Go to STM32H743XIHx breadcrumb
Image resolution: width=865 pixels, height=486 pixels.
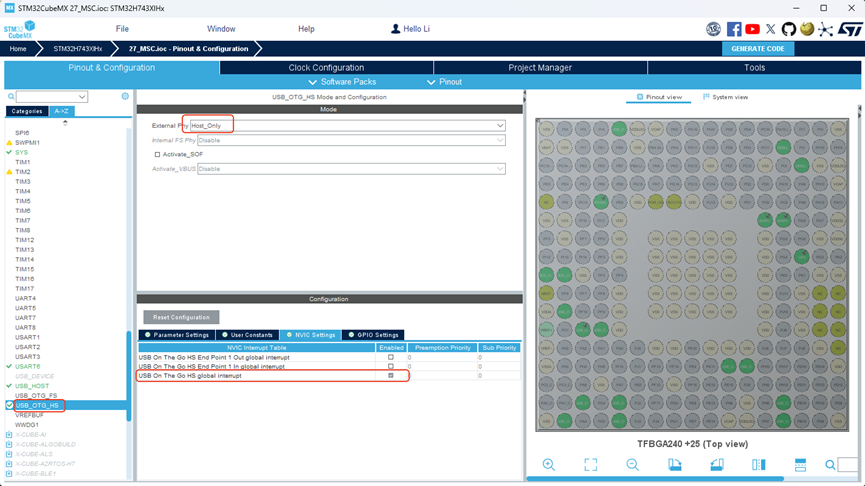tap(78, 49)
